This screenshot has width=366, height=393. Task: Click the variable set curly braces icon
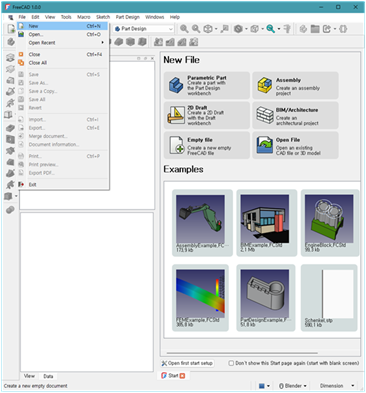[x=343, y=29]
